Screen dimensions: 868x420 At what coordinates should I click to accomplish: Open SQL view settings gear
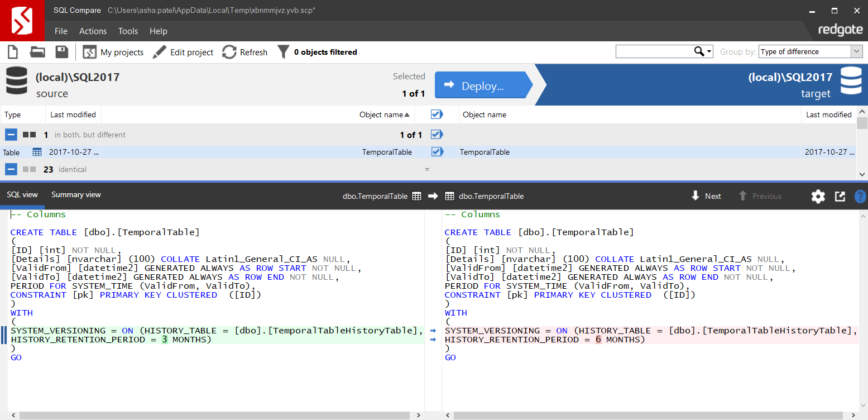[x=818, y=196]
